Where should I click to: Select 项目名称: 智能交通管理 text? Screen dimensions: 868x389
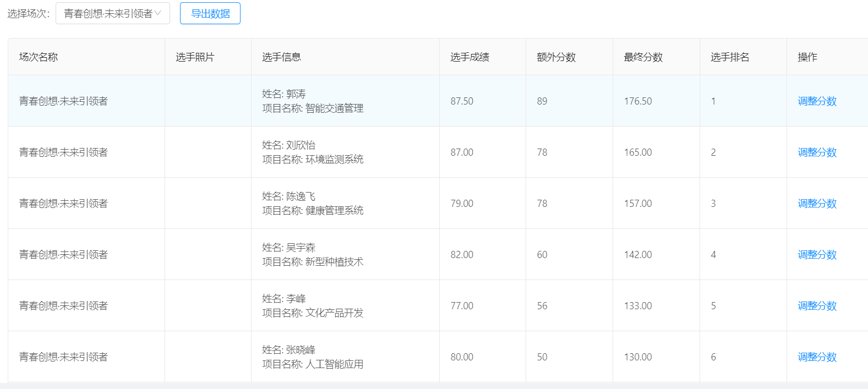(313, 108)
